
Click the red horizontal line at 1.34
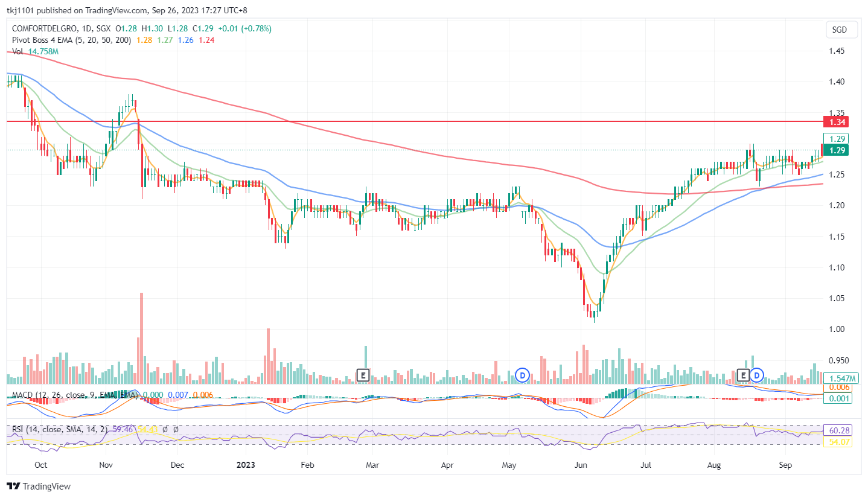click(414, 121)
